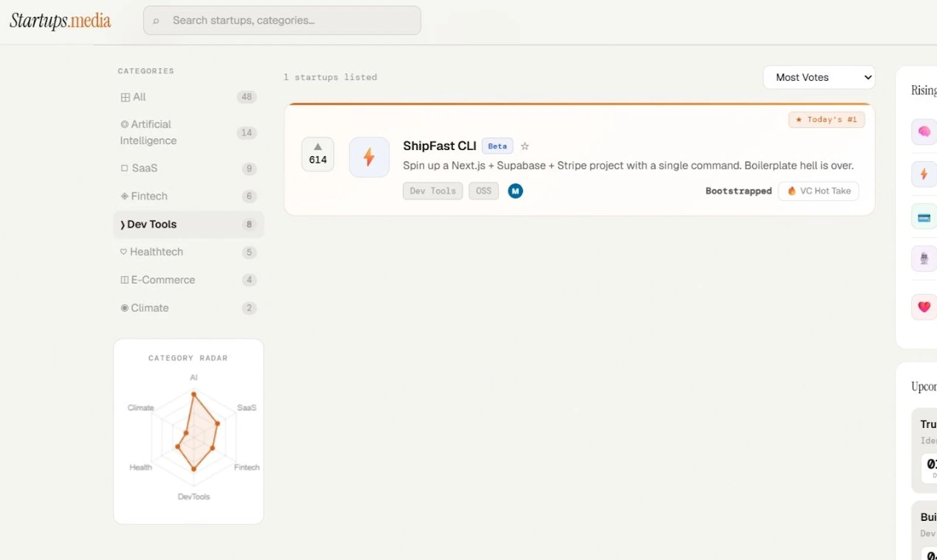Open the VC Hot Take button

pos(819,191)
